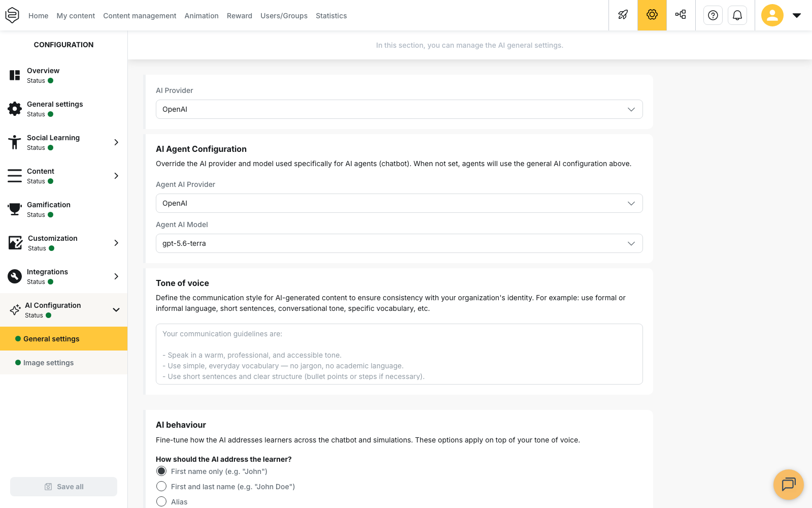The image size is (812, 508).
Task: Open the AI Provider dropdown
Action: 399,109
